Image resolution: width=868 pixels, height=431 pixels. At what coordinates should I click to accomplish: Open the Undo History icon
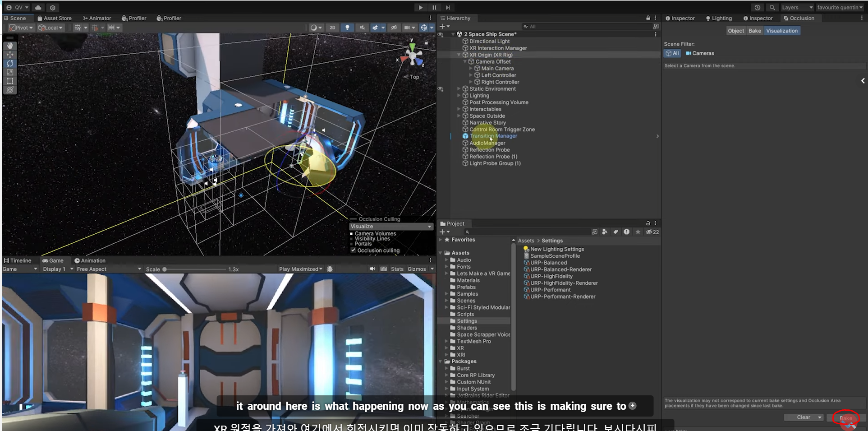[x=758, y=8]
